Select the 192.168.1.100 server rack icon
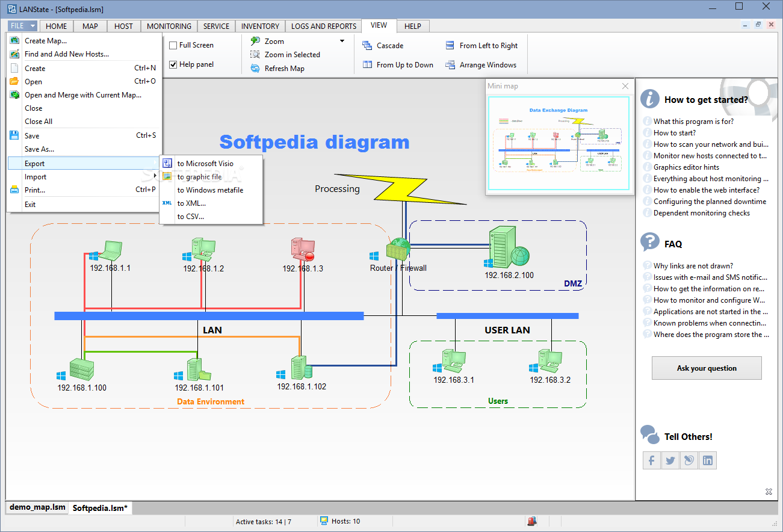Viewport: 783px width, 532px height. [82, 369]
